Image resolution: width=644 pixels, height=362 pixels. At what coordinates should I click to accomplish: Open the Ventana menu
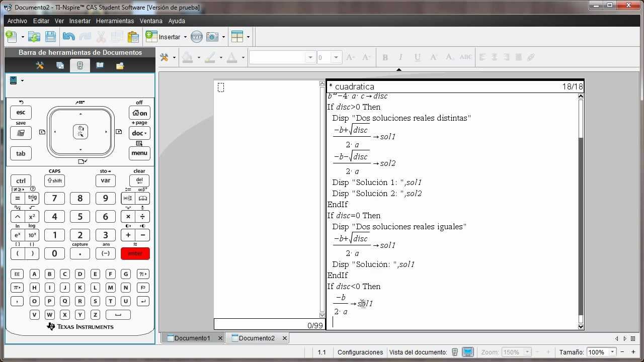click(x=151, y=21)
